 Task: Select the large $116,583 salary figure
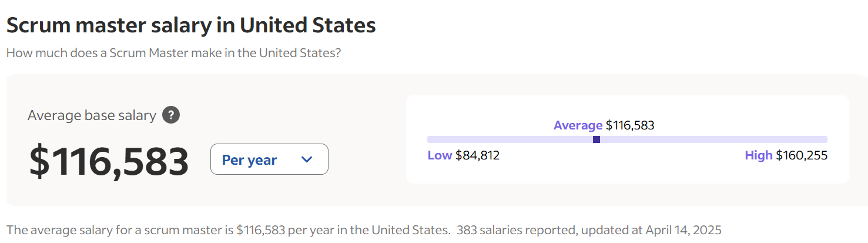tap(109, 161)
